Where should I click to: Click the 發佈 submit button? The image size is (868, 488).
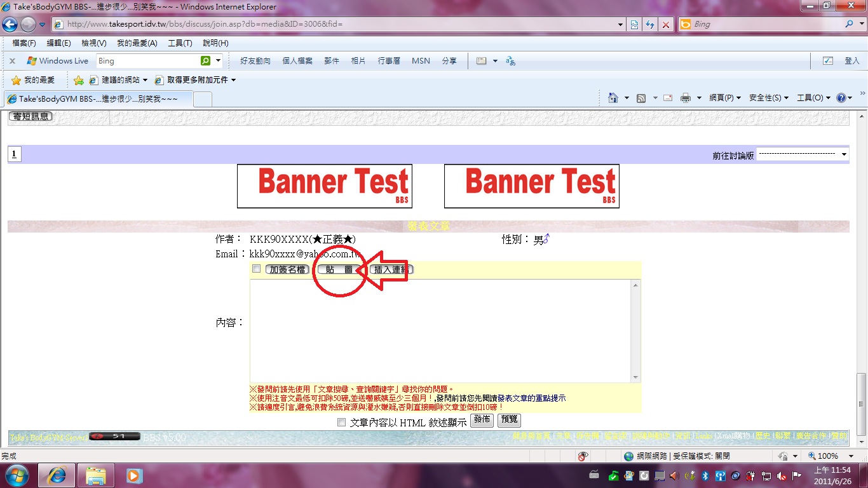pos(482,420)
